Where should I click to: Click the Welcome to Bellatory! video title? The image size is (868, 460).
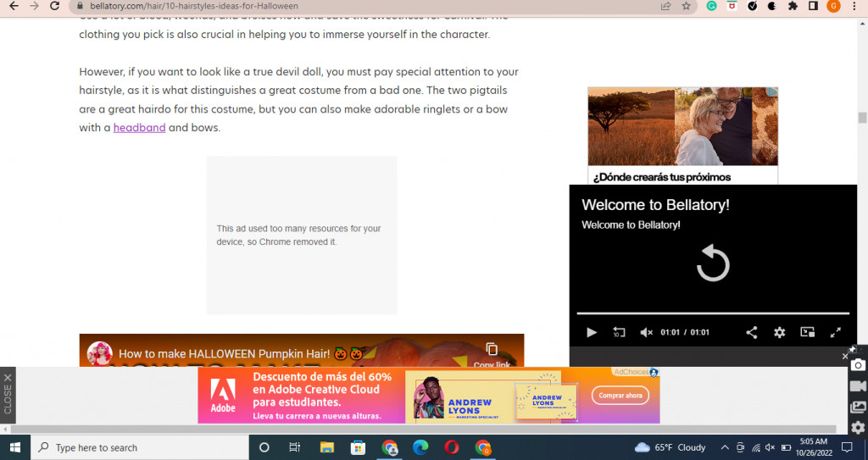pyautogui.click(x=655, y=205)
